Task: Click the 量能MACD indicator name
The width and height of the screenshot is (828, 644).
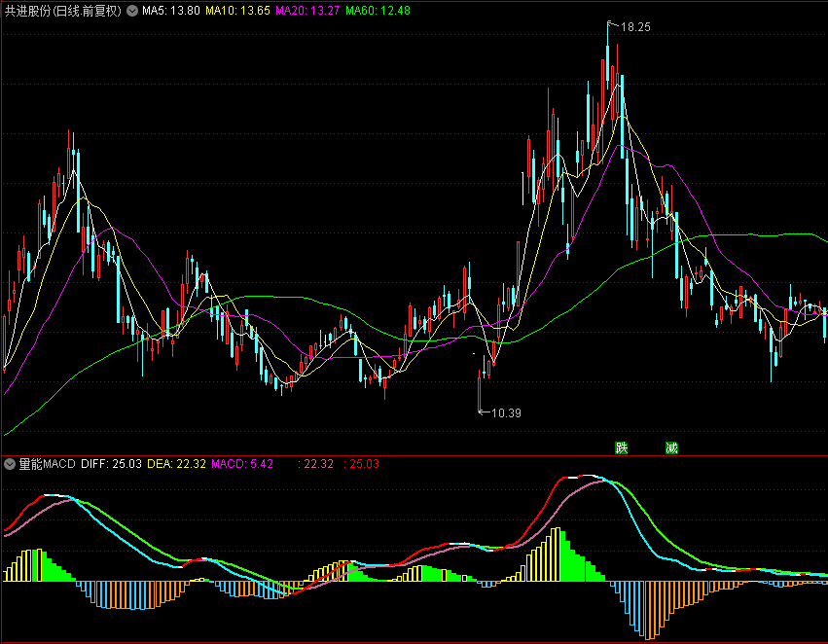Action: coord(47,464)
